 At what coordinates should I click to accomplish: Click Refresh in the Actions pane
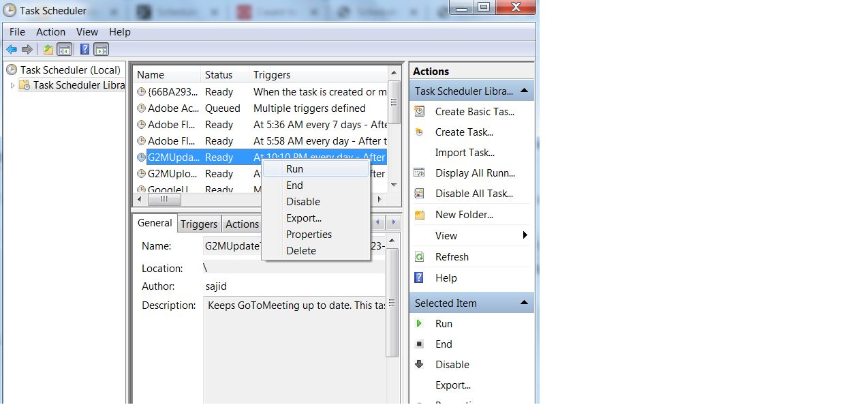click(452, 257)
